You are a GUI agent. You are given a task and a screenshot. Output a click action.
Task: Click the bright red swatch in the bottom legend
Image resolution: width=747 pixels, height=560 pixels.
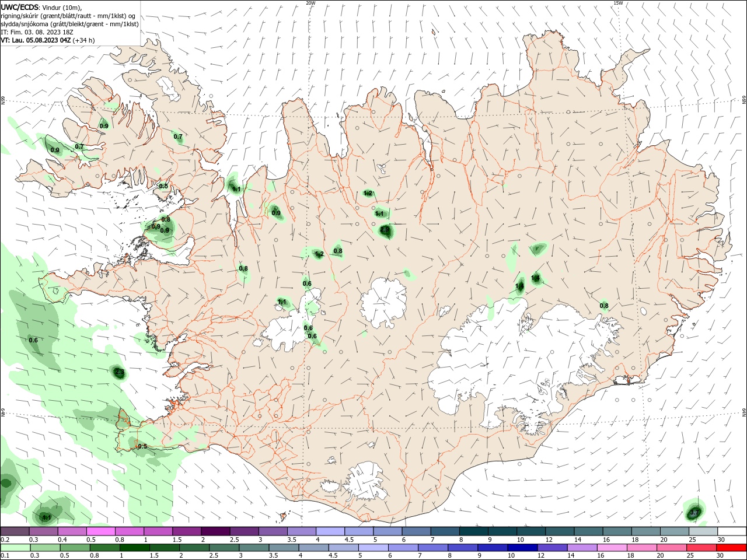pos(732,548)
